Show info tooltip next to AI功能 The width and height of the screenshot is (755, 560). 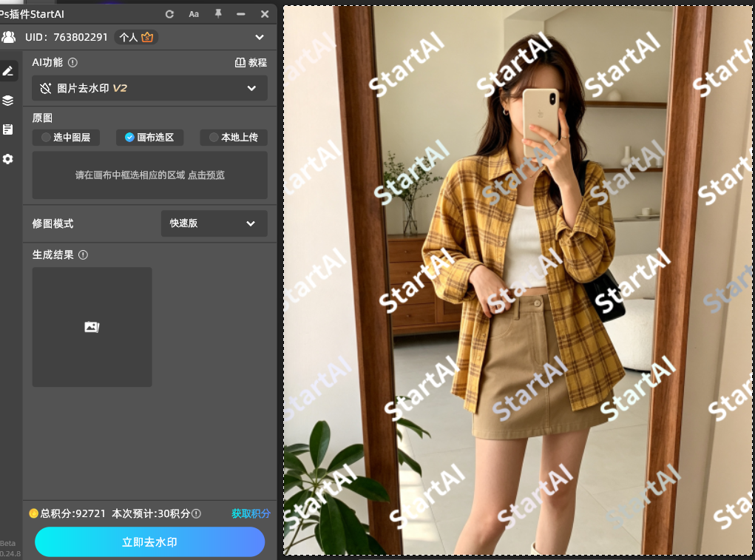click(x=72, y=62)
